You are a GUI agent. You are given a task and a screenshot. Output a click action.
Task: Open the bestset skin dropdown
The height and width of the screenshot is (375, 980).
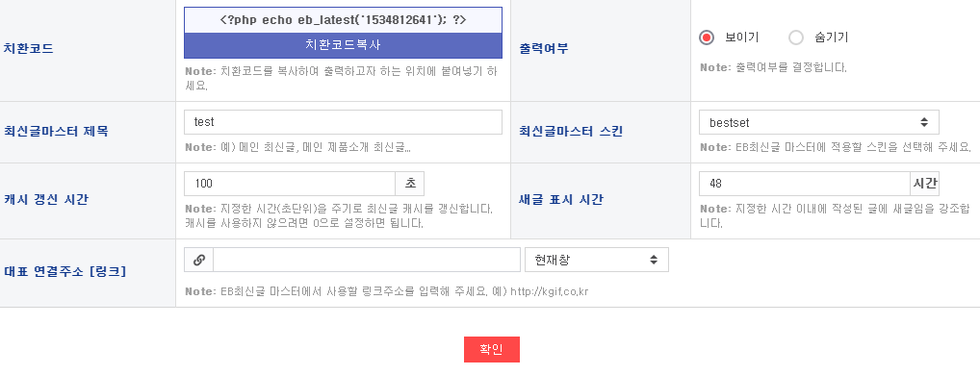[x=818, y=122]
